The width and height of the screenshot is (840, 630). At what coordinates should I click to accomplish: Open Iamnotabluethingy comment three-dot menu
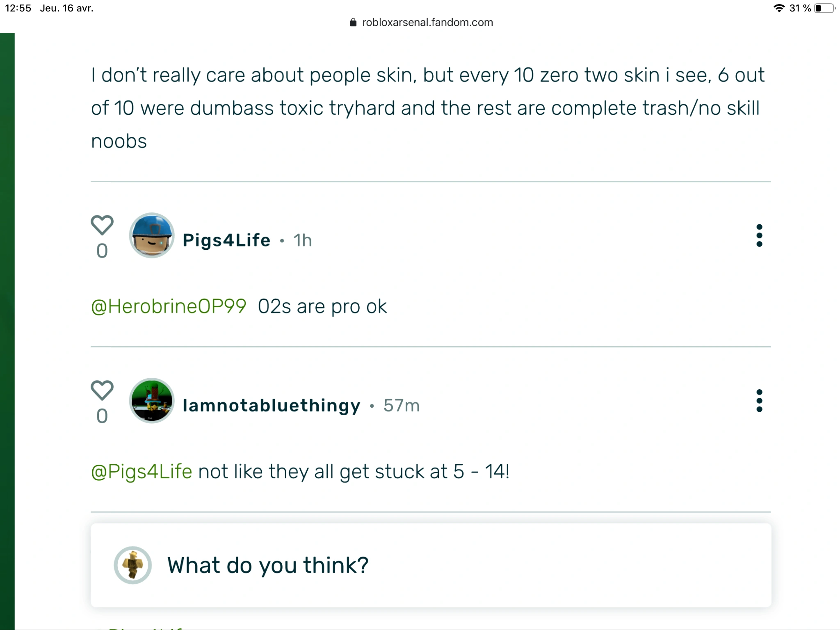(759, 401)
